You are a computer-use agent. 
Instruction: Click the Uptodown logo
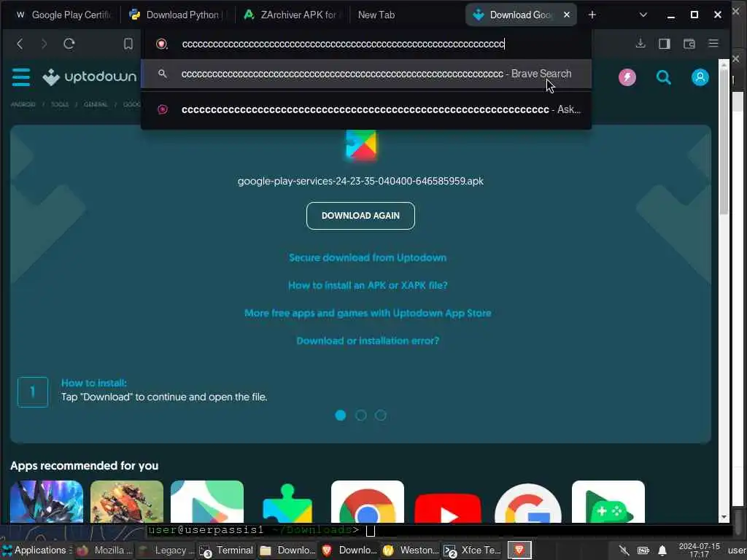89,77
